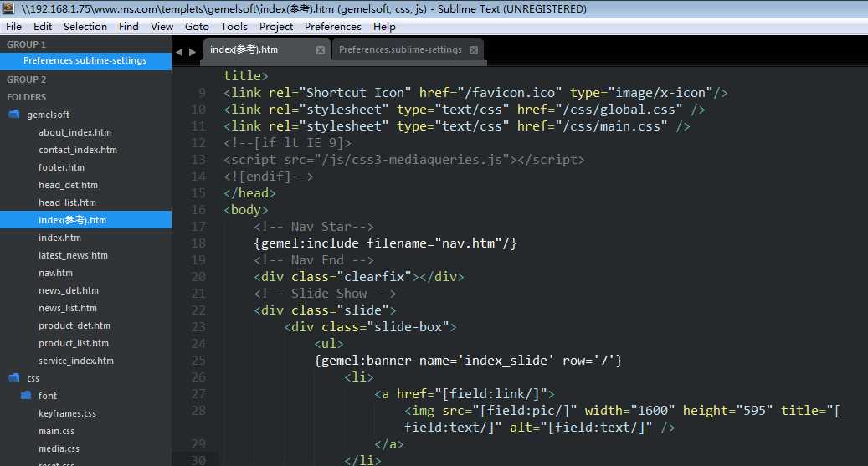This screenshot has width=868, height=466.
Task: Open the File menu
Action: (14, 27)
